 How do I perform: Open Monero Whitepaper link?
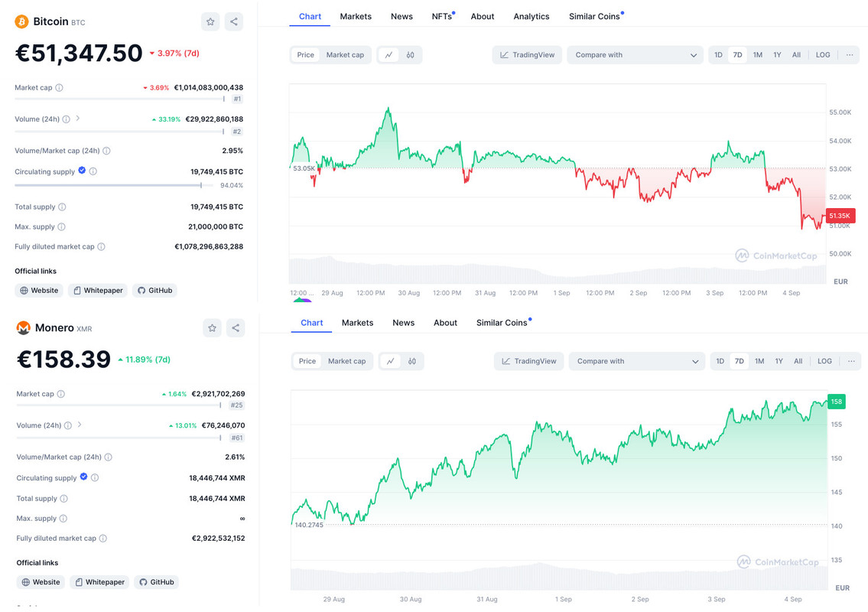pos(99,582)
